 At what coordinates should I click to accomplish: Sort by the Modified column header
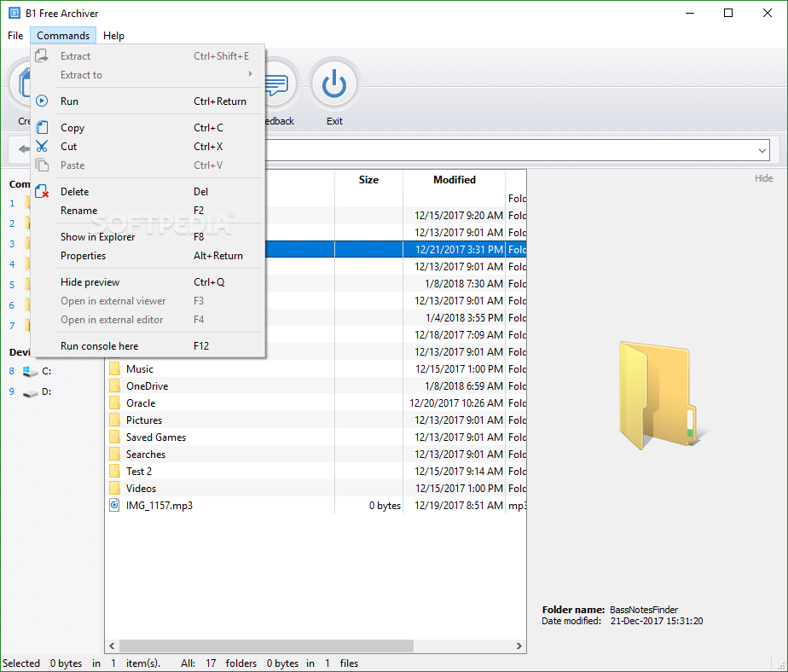(455, 180)
